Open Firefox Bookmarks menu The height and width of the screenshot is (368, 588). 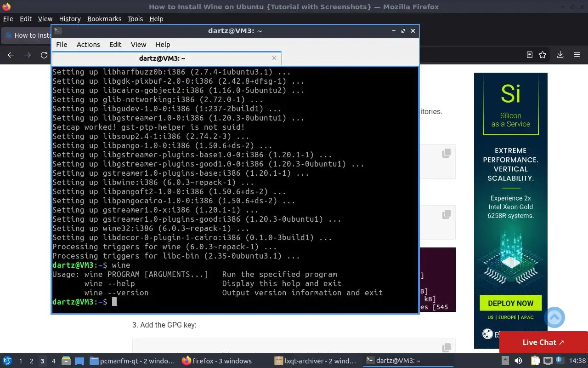[104, 19]
